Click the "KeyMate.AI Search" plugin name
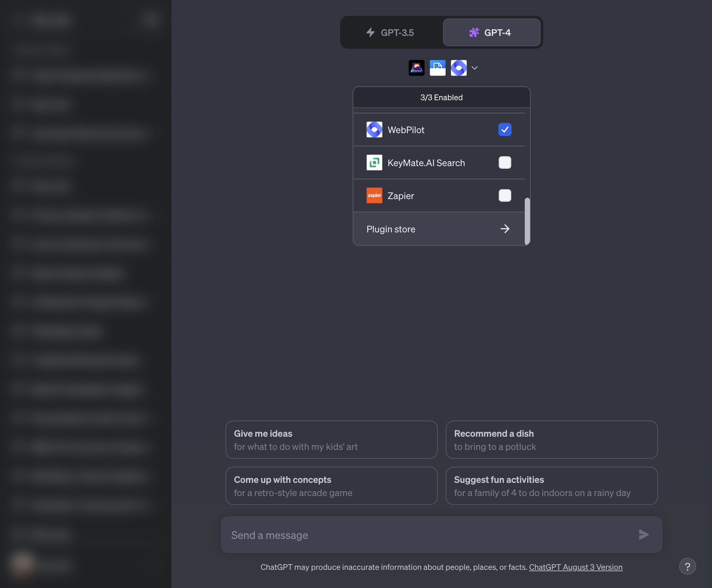Viewport: 712px width, 588px height. tap(426, 162)
